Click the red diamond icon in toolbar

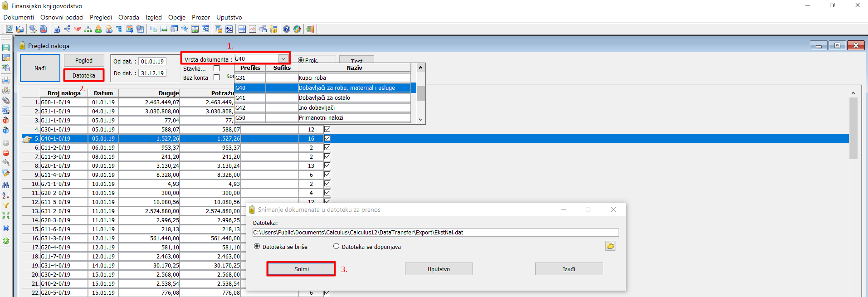[78, 29]
